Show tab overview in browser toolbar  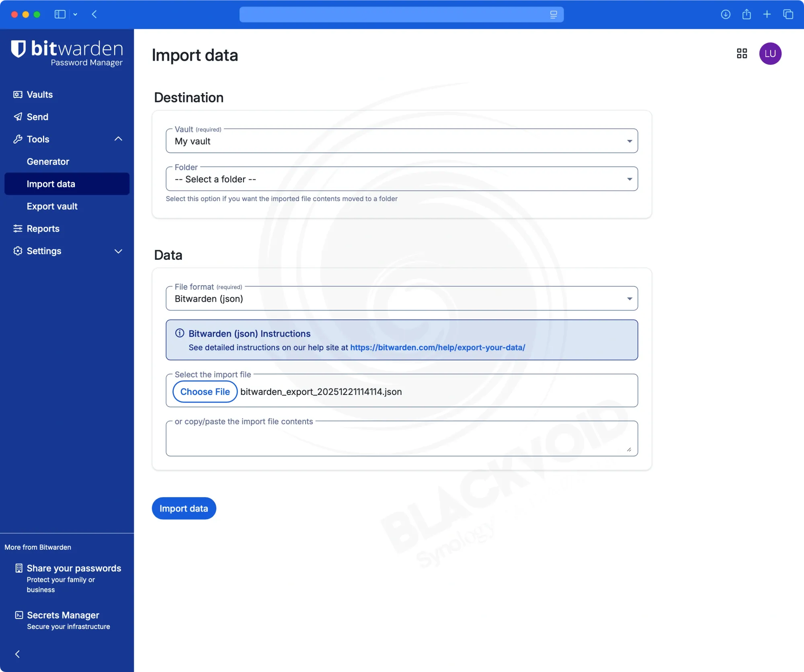pos(788,14)
